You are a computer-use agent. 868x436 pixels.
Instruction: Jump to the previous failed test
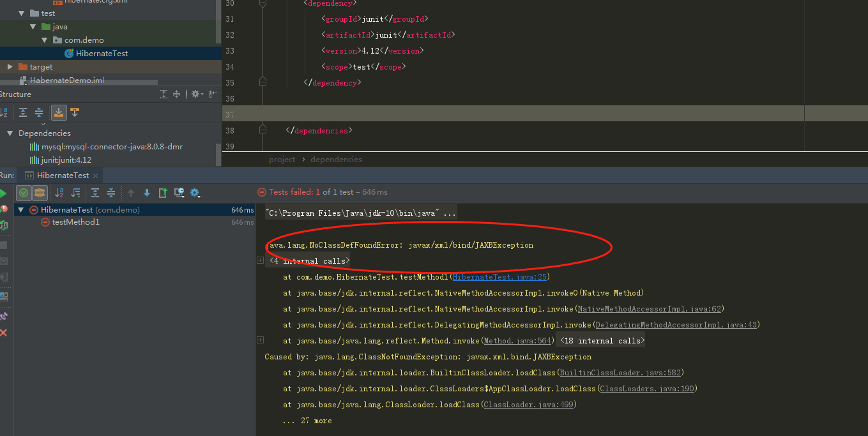click(131, 192)
